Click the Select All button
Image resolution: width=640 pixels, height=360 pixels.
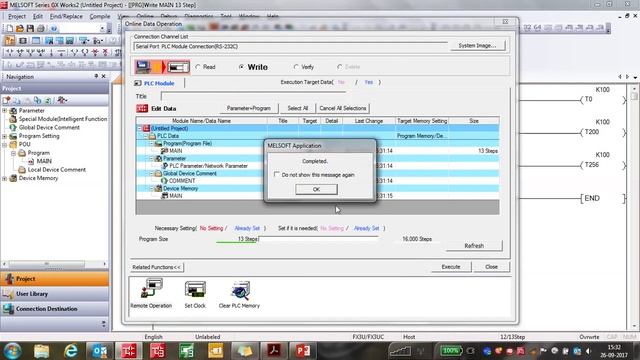(298, 109)
